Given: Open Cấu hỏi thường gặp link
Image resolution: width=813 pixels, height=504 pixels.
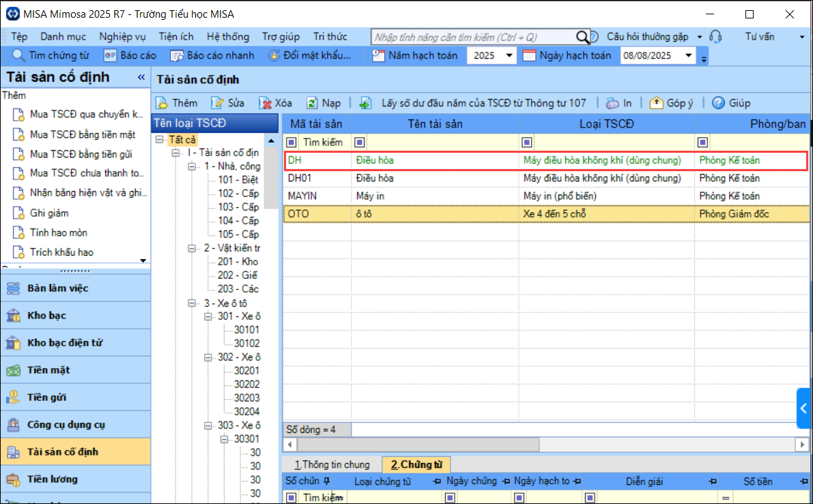Looking at the screenshot, I should (648, 37).
